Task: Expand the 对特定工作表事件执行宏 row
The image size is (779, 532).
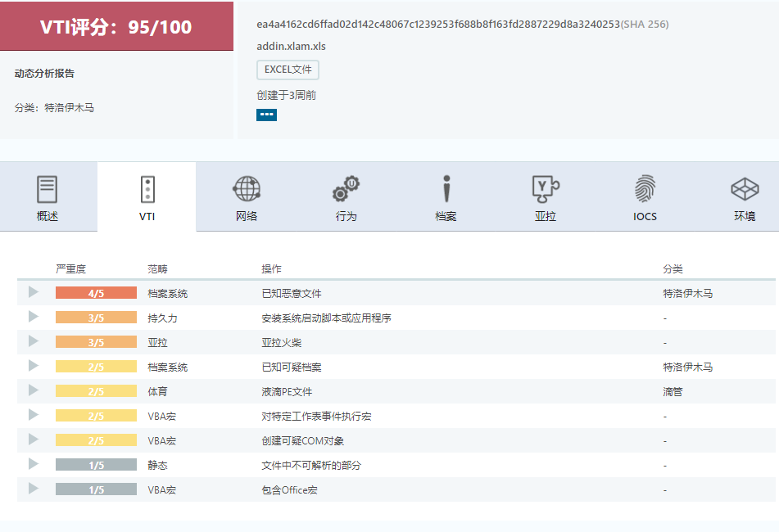Action: pos(34,414)
